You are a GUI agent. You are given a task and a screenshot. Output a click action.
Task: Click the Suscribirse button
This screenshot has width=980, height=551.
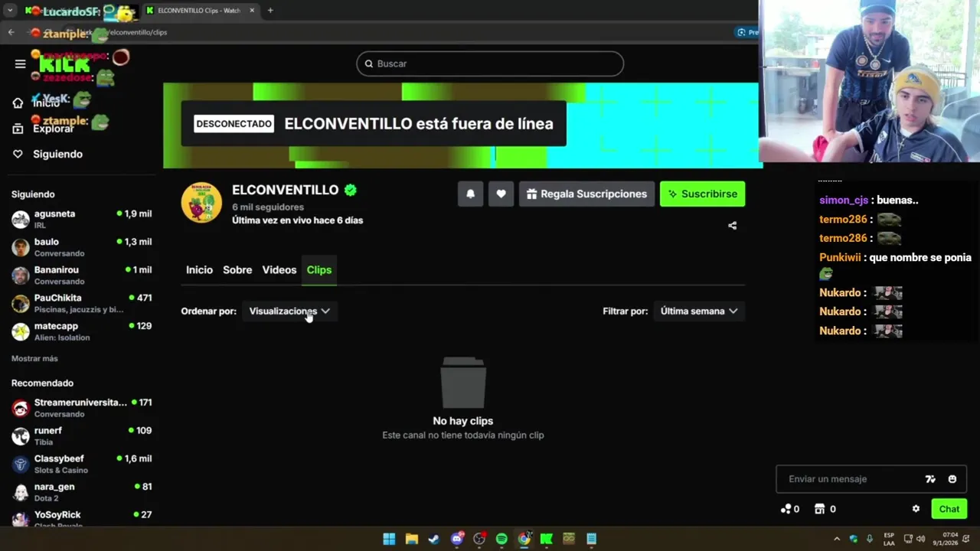703,194
